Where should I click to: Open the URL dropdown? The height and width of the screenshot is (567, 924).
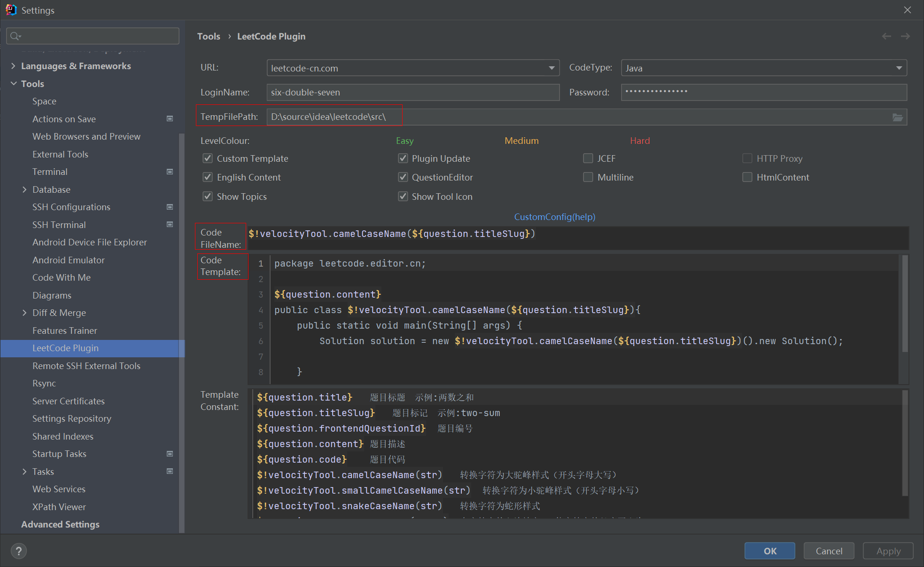551,68
